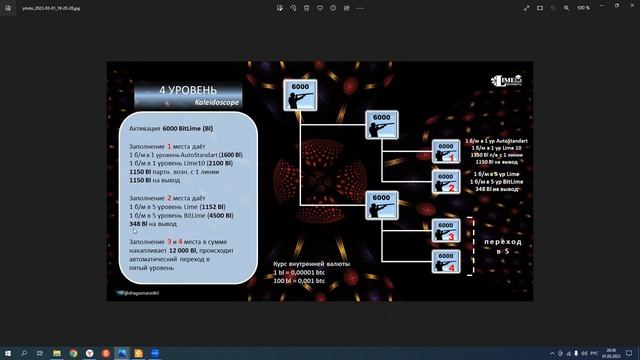
Task: Launch Yandex Browser from taskbar
Action: 90,353
